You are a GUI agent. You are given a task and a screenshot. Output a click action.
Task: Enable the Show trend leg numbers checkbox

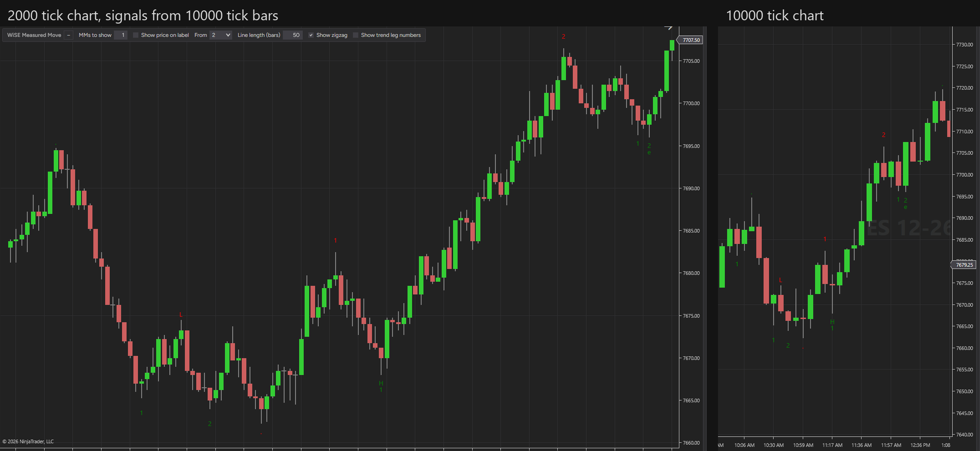click(356, 35)
